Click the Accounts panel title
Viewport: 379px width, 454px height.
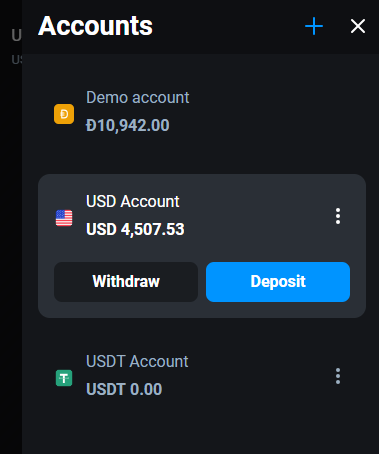click(95, 26)
